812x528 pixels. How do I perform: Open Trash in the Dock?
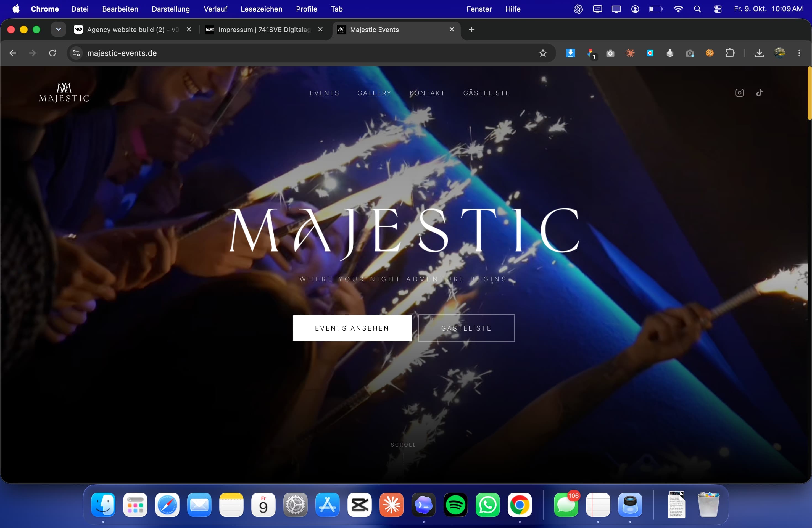(x=708, y=505)
